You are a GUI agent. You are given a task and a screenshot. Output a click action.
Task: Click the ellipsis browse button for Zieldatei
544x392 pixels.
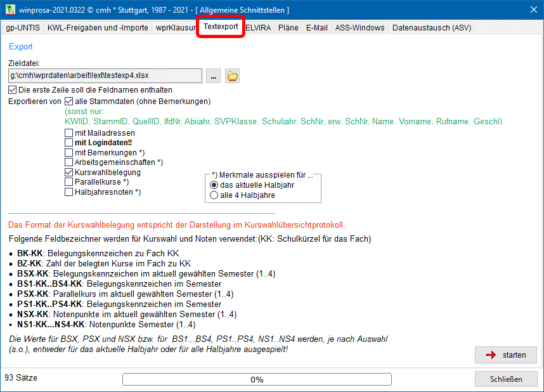213,76
